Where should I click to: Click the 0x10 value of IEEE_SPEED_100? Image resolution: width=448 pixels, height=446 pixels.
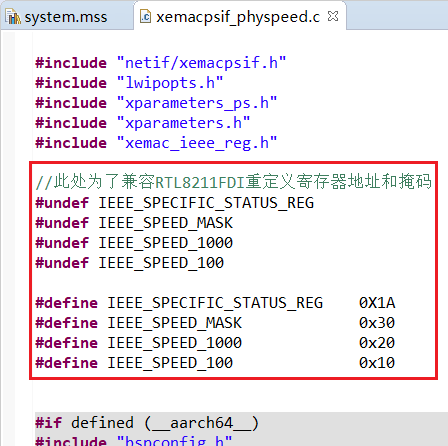coord(377,363)
